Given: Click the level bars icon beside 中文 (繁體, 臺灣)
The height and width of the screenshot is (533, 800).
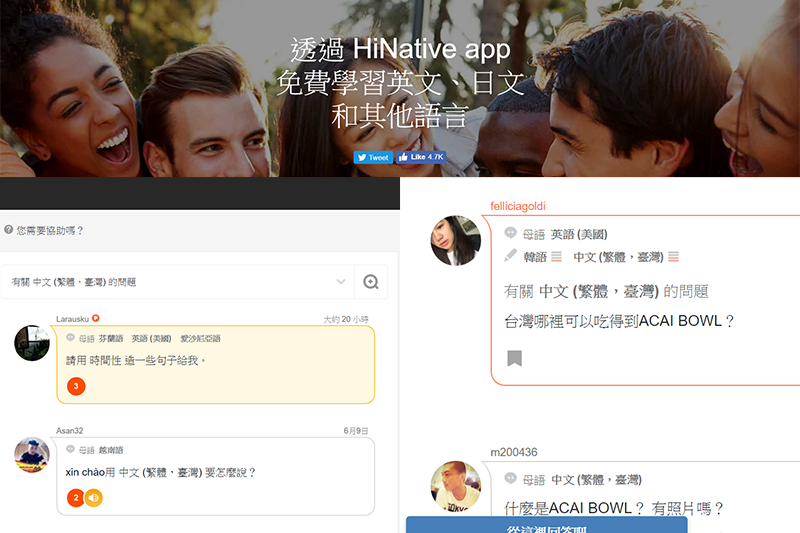Looking at the screenshot, I should click(x=673, y=257).
